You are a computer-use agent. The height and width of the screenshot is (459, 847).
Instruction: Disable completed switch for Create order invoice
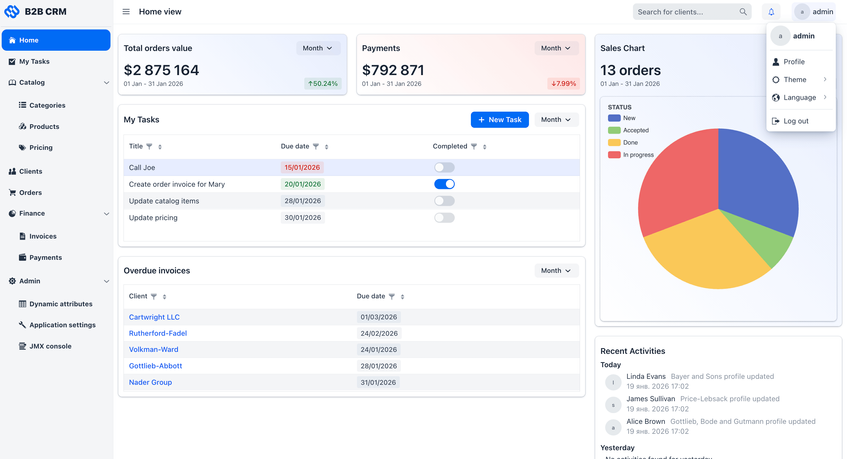coord(444,184)
